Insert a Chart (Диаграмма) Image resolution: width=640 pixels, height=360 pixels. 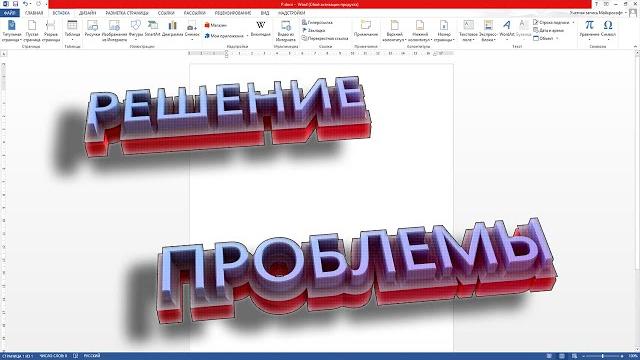tap(173, 29)
